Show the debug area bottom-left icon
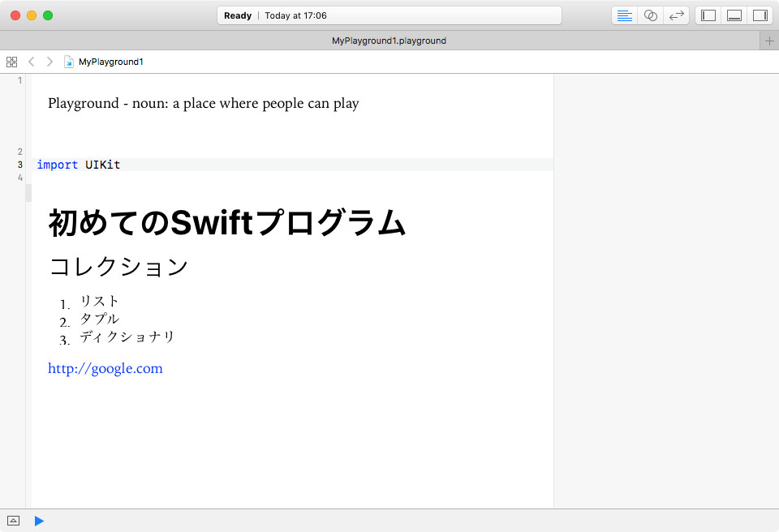Image resolution: width=779 pixels, height=532 pixels. pos(14,521)
